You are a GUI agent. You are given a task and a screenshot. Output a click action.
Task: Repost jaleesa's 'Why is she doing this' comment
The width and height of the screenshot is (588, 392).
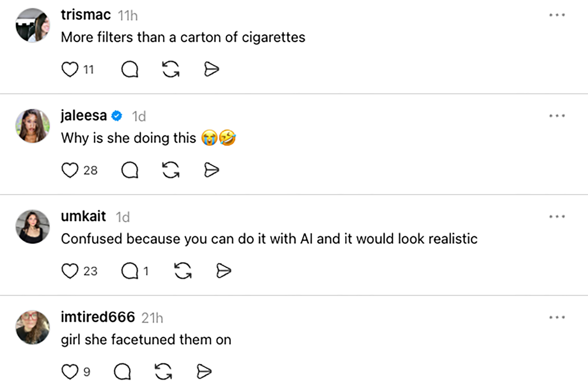pos(171,170)
